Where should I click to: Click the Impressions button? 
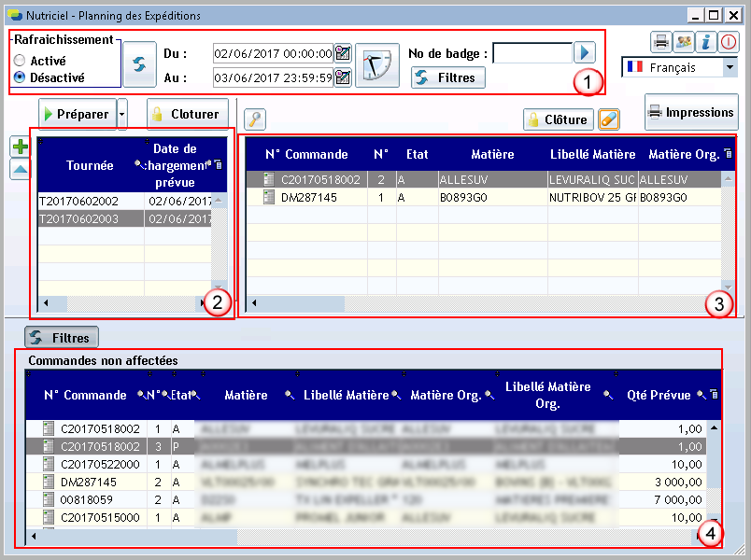691,113
